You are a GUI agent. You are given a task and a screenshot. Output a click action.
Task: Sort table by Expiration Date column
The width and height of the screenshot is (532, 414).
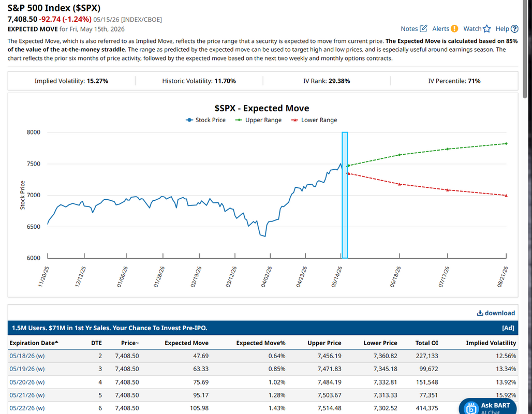click(34, 343)
